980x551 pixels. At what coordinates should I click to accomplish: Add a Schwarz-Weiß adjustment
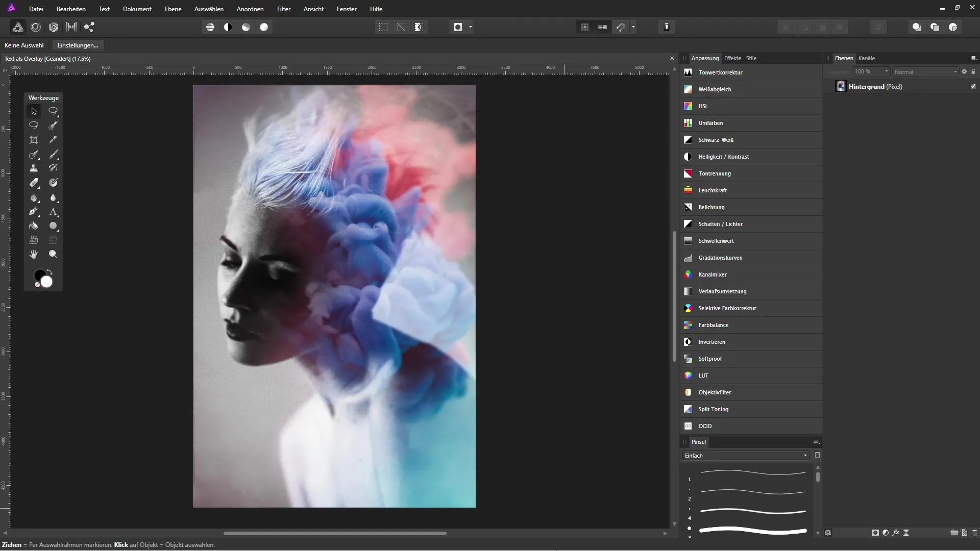pos(751,140)
